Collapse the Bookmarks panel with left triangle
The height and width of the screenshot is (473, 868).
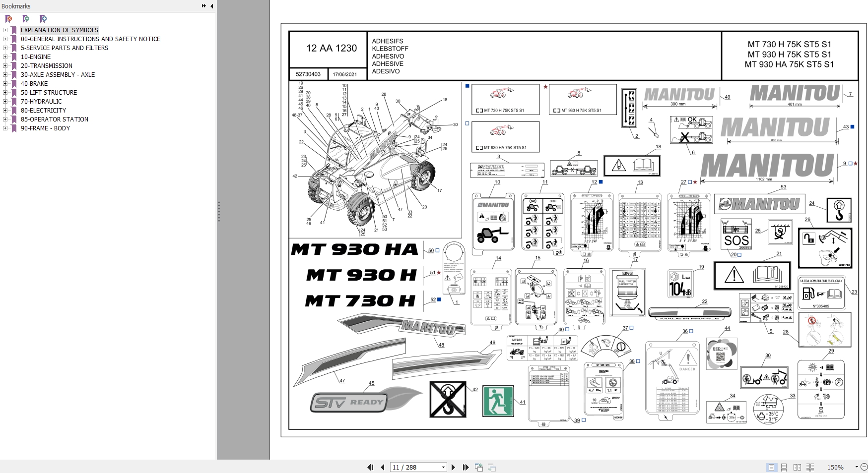pos(212,6)
